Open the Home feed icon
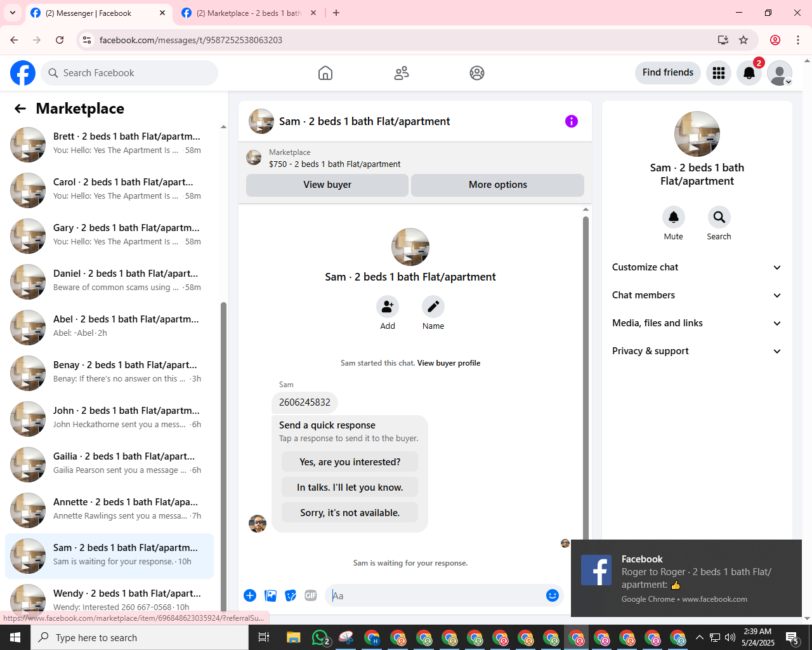 [325, 73]
